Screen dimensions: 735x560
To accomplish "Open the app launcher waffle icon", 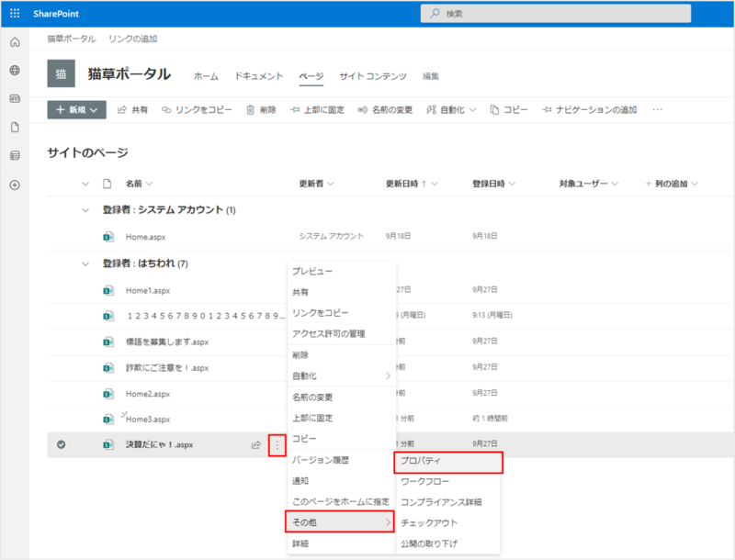I will (15, 14).
